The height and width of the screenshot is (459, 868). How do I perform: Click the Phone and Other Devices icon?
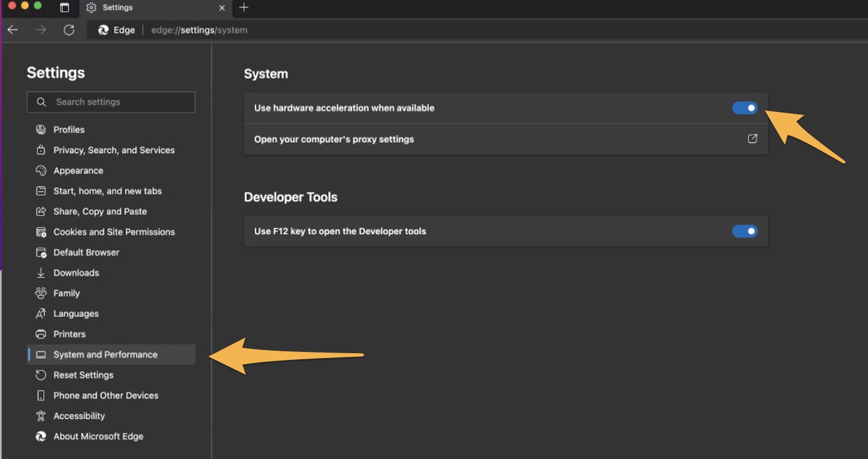point(41,396)
